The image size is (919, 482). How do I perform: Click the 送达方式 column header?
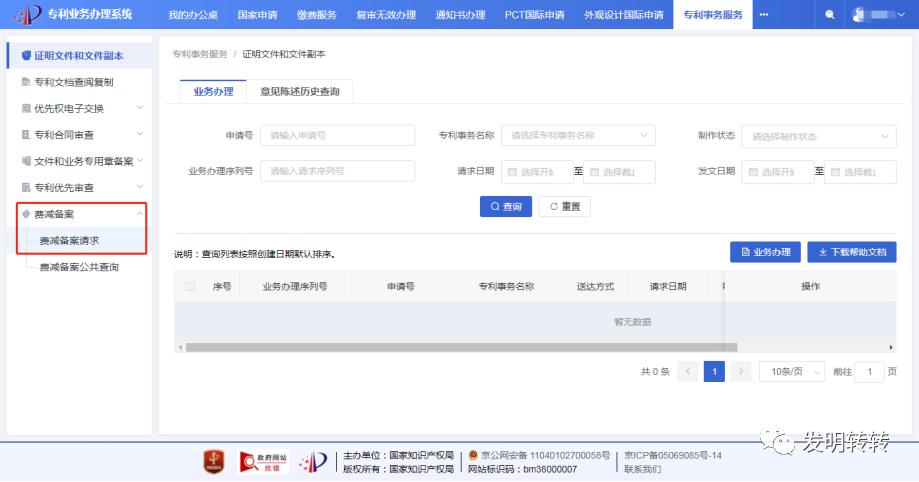click(595, 286)
